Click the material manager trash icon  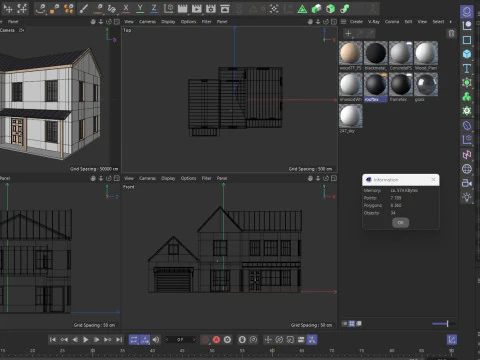point(451,33)
